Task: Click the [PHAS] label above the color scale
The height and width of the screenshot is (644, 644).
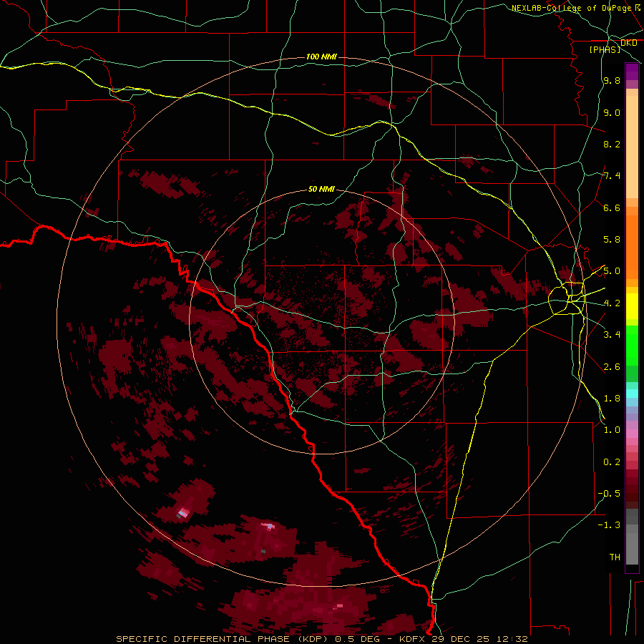Action: [x=605, y=49]
